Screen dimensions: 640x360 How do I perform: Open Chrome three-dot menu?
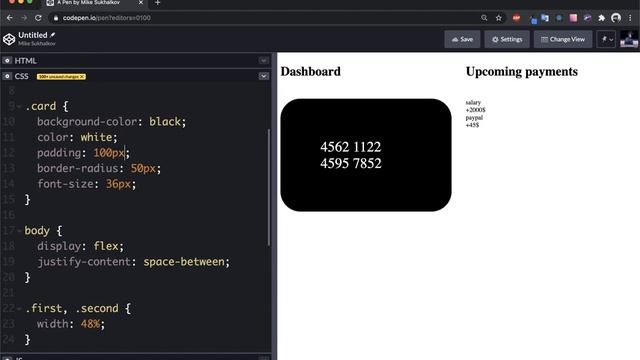coord(630,18)
